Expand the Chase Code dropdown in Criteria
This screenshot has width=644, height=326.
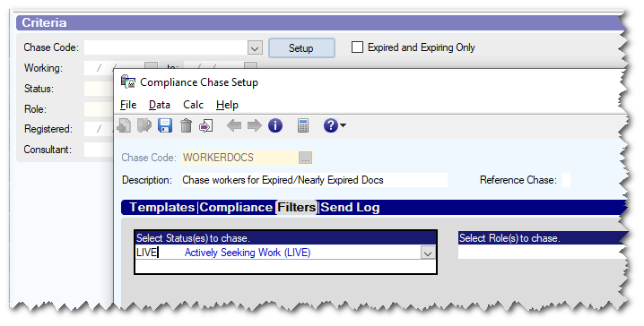[255, 48]
